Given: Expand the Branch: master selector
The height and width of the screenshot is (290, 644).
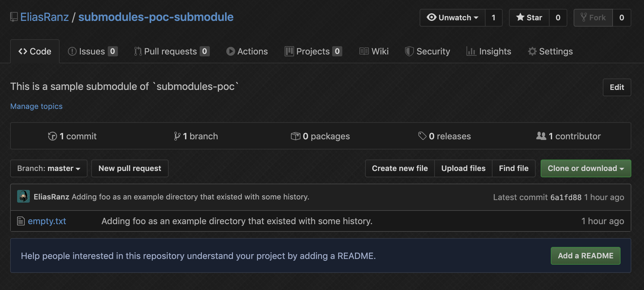Looking at the screenshot, I should pos(49,168).
